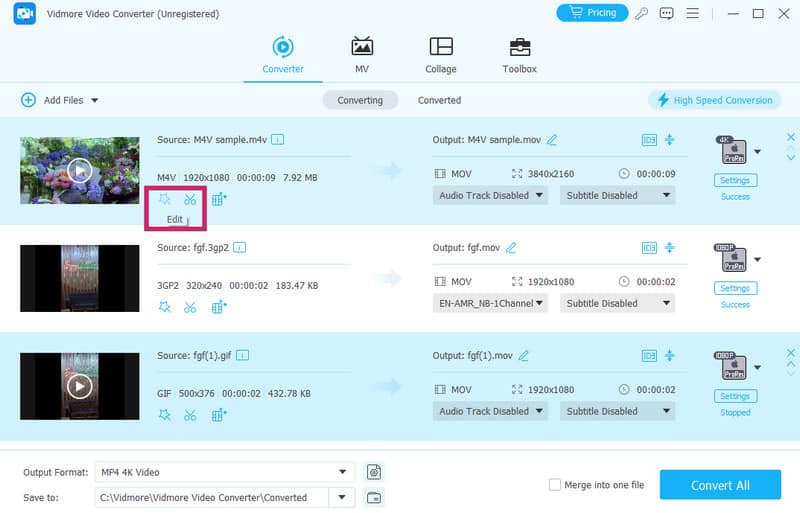The height and width of the screenshot is (513, 800).
Task: Click the Edit star icon for M4V sample
Action: (165, 199)
